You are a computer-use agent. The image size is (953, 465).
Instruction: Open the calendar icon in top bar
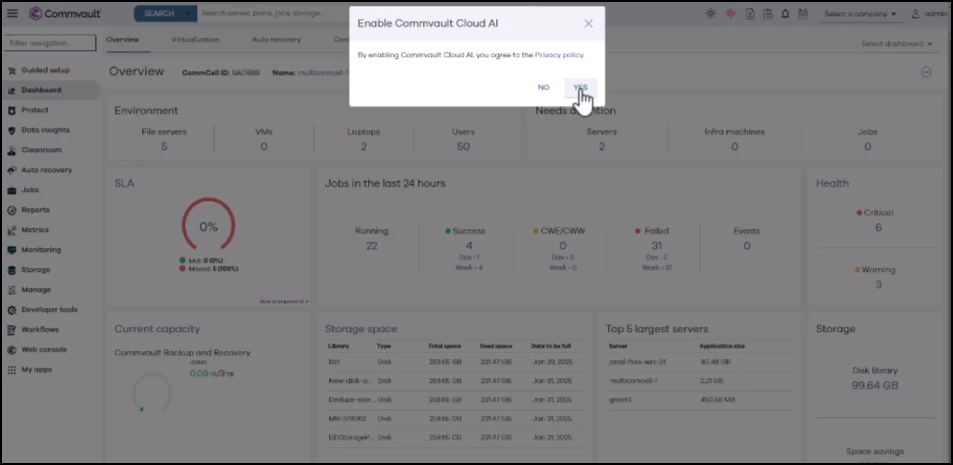(x=803, y=13)
